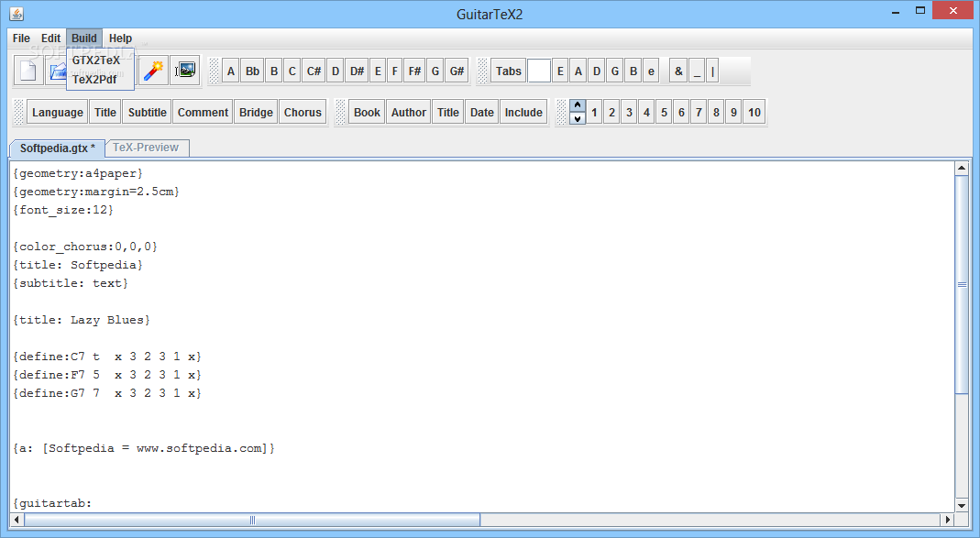980x538 pixels.
Task: Maximize the GuitarTeX2 window
Action: (x=920, y=11)
